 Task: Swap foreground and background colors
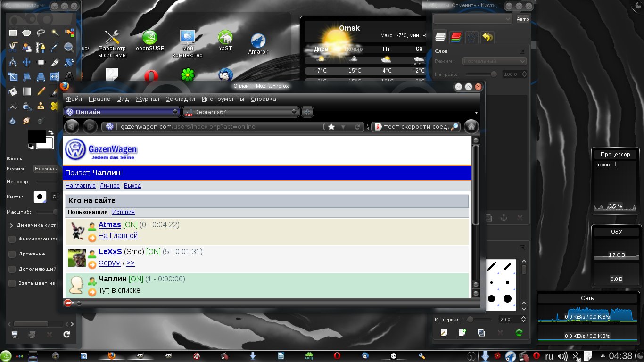[x=50, y=133]
